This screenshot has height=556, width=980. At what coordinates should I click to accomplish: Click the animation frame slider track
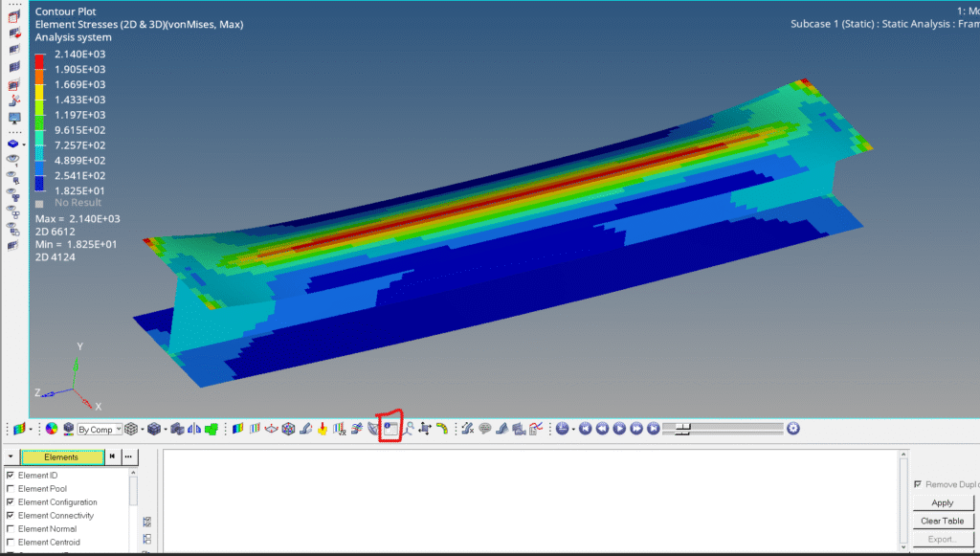click(x=727, y=428)
